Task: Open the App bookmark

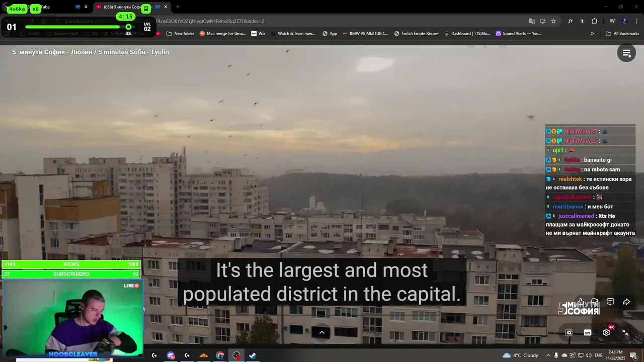Action: coord(330,34)
